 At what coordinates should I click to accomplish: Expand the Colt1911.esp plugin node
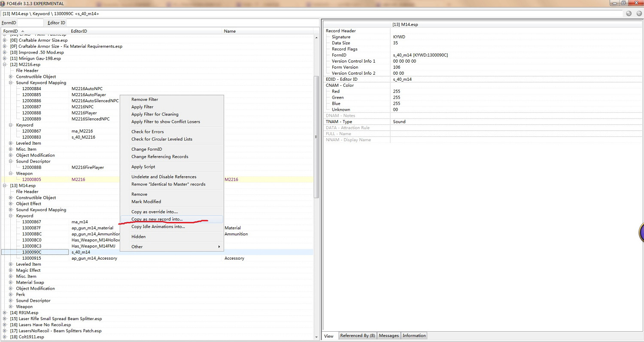click(5, 337)
